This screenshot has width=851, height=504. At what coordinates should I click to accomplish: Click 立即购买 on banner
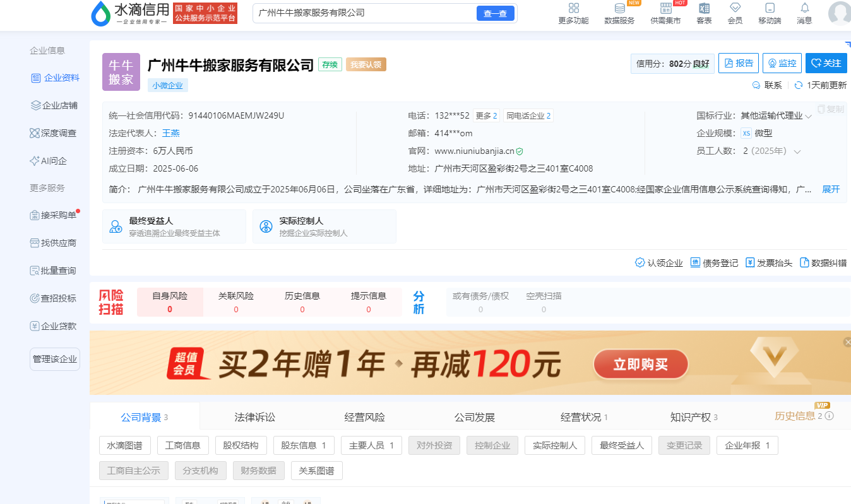click(641, 364)
